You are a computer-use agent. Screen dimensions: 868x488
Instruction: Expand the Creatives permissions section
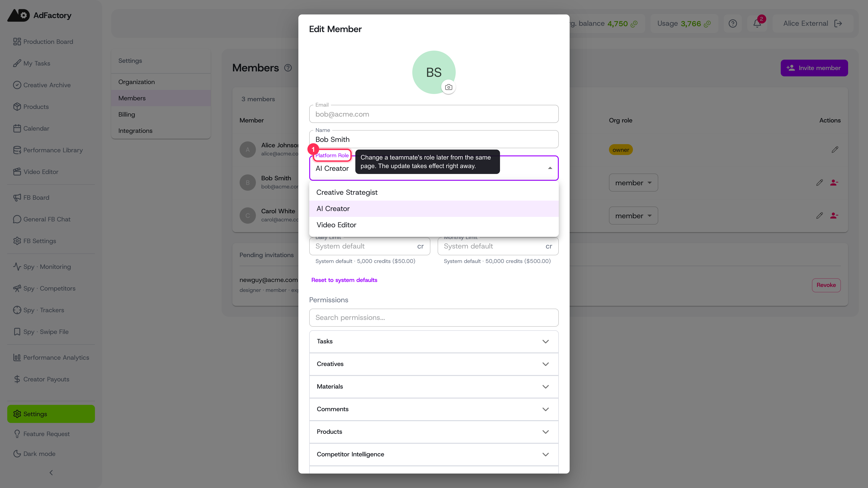pos(434,364)
